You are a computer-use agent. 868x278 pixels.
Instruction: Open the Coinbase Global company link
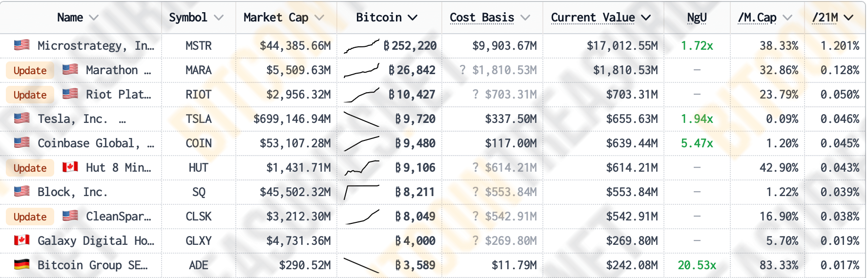96,143
